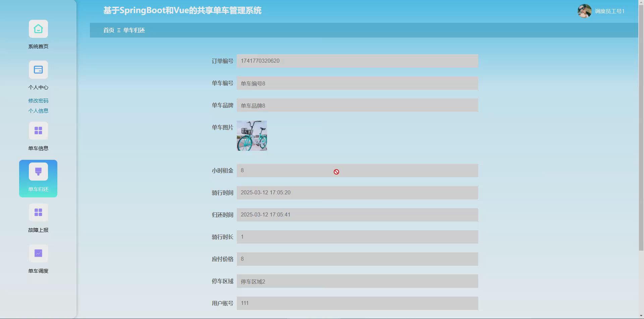
Task: Click the 单车调度 chart icon
Action: point(38,253)
